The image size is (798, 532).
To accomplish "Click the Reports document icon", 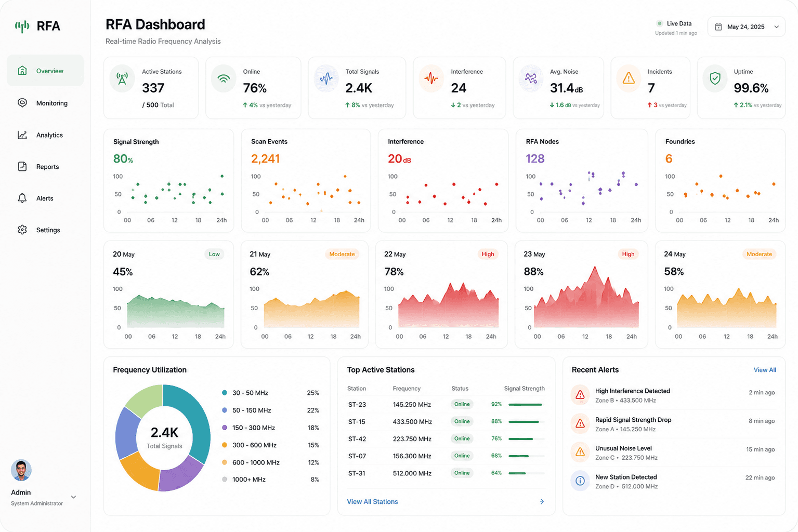I will point(22,167).
